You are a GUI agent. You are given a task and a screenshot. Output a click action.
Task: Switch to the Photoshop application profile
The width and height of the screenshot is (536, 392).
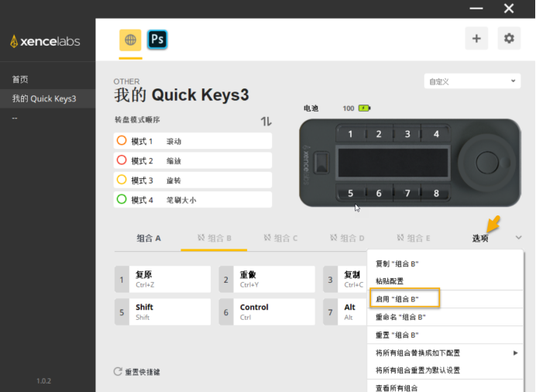(157, 40)
